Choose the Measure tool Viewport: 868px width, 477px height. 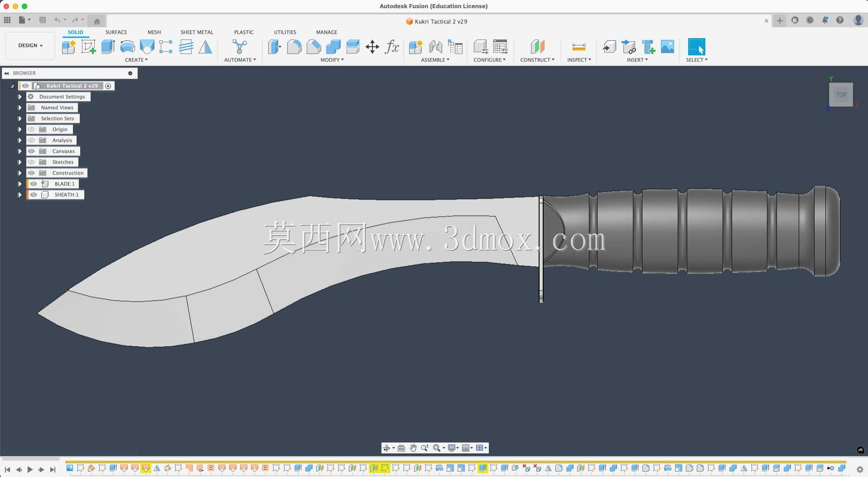579,47
